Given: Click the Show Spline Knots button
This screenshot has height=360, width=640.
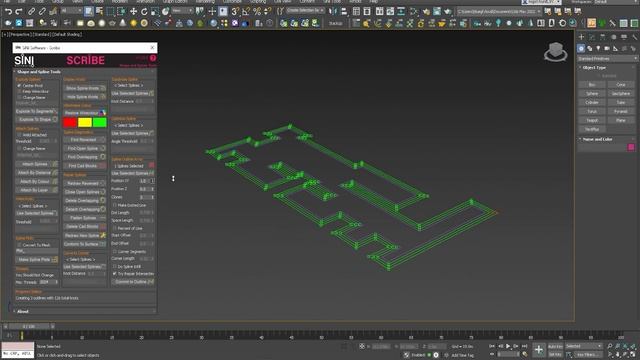Looking at the screenshot, I should click(x=85, y=88).
